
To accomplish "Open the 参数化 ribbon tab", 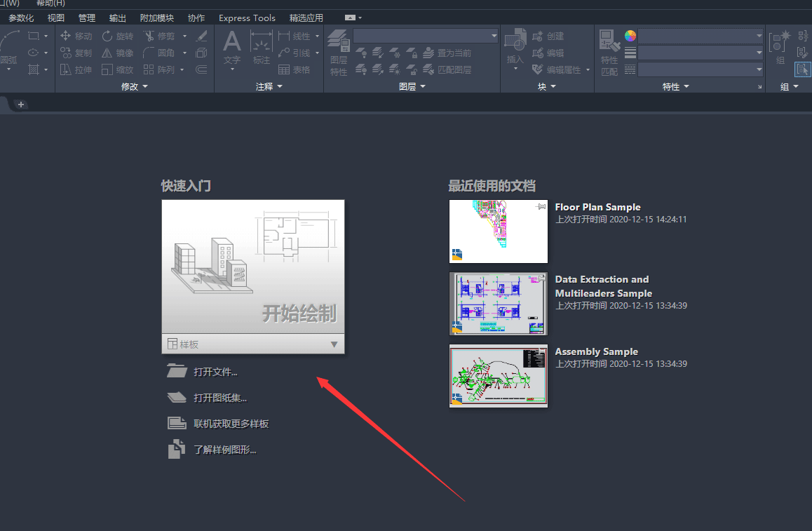I will tap(21, 18).
